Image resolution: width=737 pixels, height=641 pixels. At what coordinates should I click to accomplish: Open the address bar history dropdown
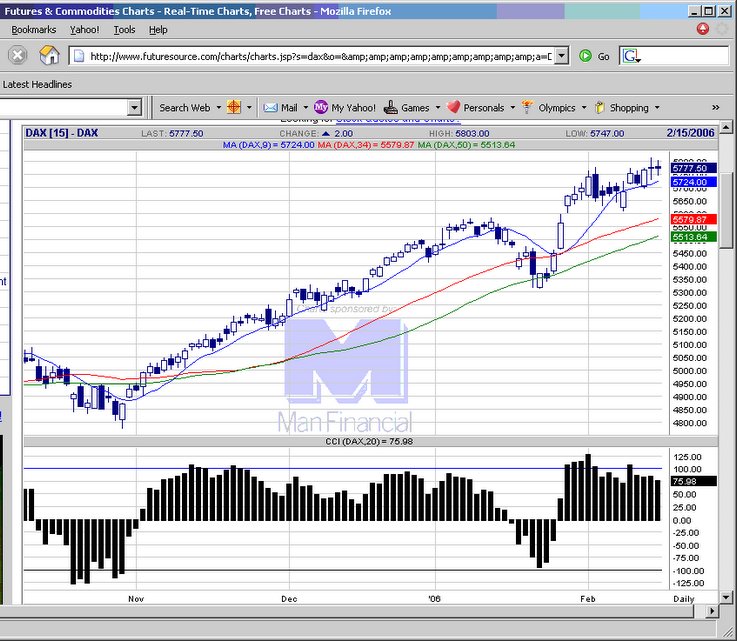point(561,56)
